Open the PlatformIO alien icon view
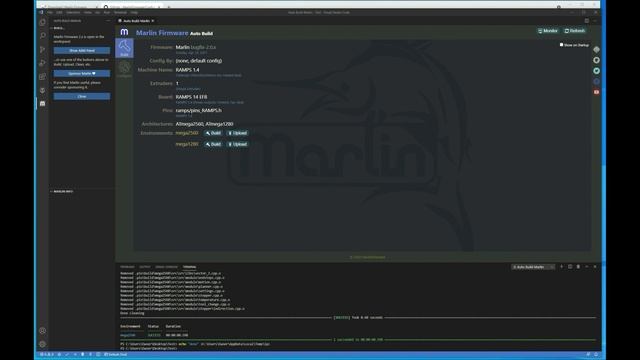Image resolution: width=640 pixels, height=360 pixels. point(42,90)
